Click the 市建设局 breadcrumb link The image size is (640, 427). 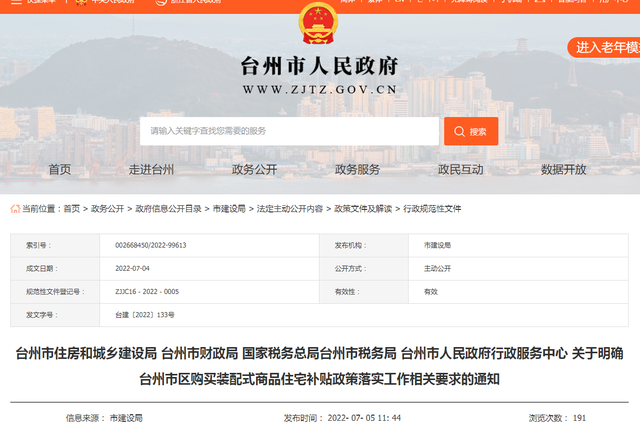coord(229,209)
